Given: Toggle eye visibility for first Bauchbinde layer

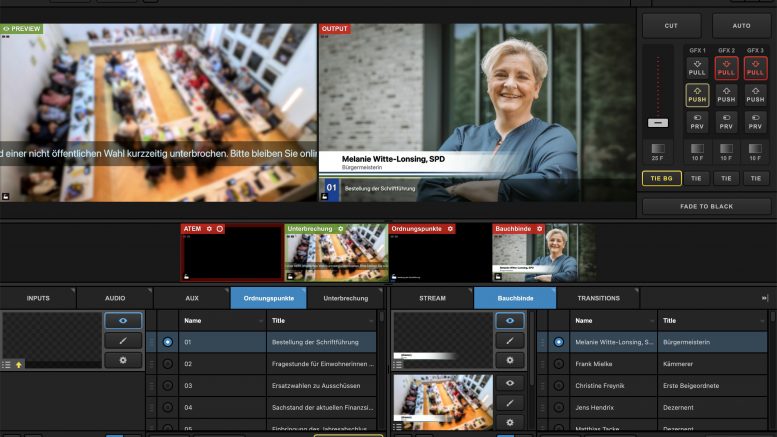Looking at the screenshot, I should tap(510, 321).
